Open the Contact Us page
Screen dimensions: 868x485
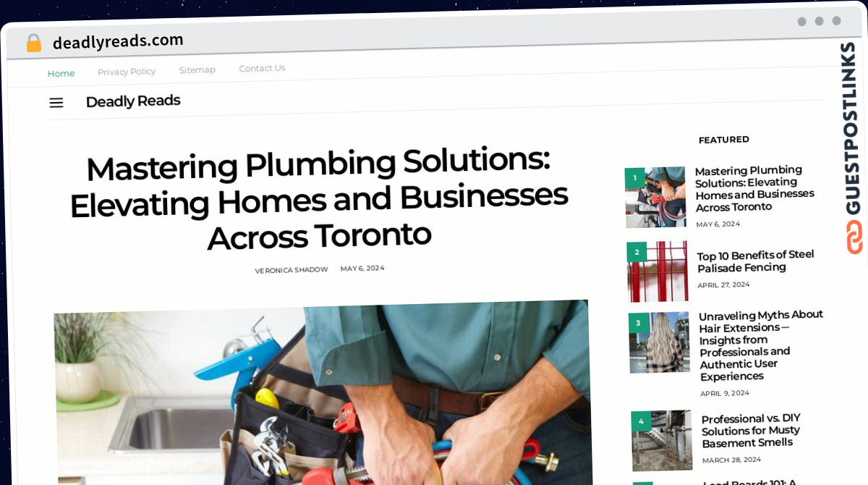click(x=262, y=68)
